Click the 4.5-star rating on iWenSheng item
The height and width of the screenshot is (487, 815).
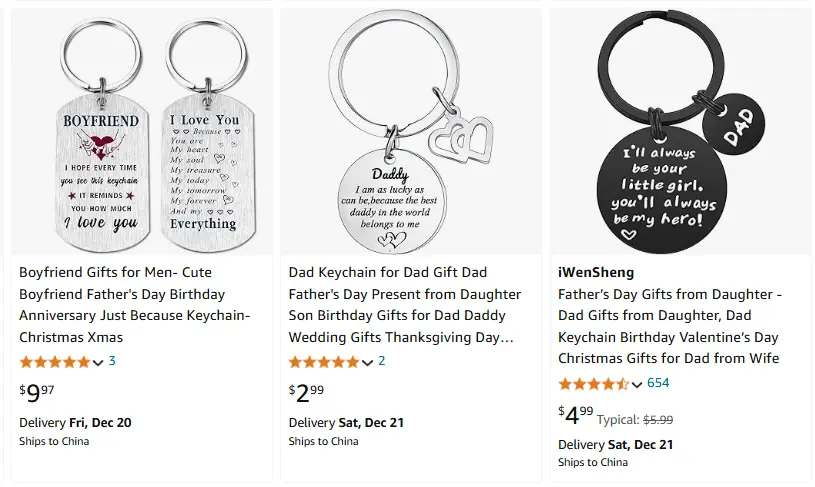click(x=593, y=384)
